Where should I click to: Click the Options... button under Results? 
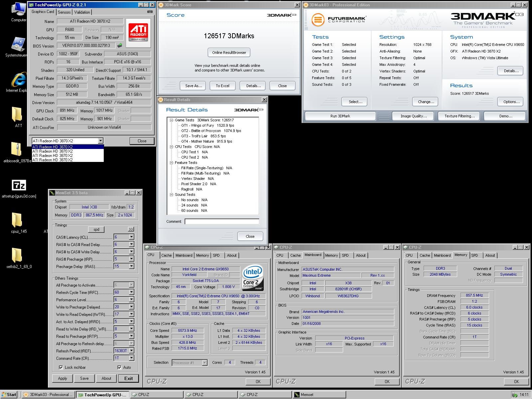511,102
